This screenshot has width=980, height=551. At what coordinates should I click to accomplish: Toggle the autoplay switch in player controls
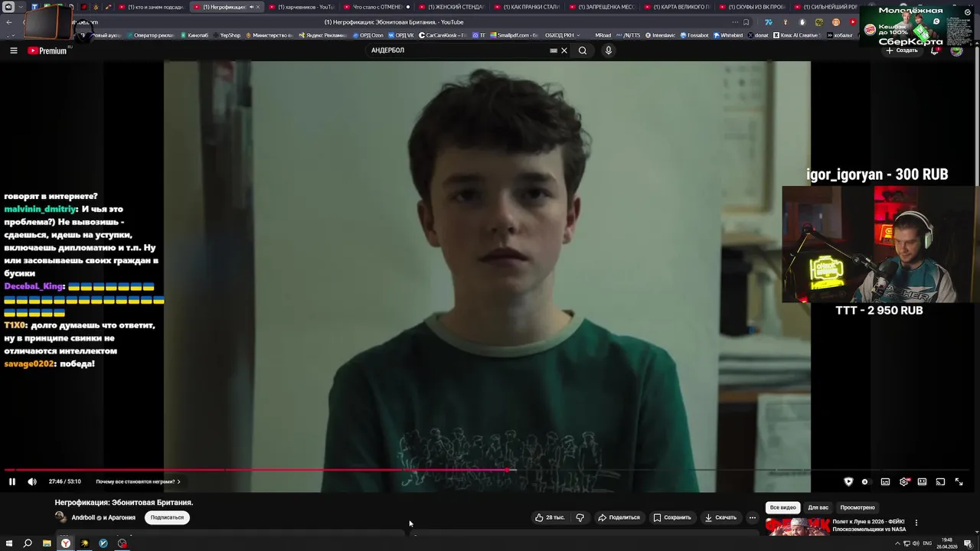click(x=865, y=482)
